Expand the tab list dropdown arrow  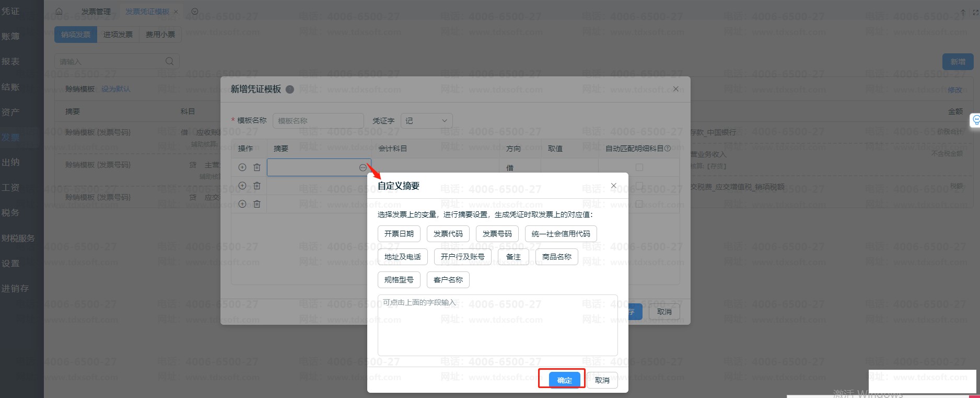[x=194, y=12]
